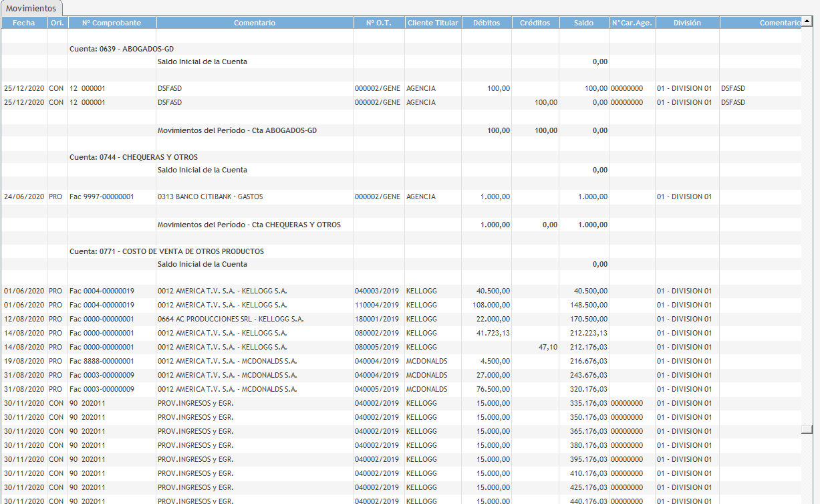Click the Ori. column header
The image size is (820, 504).
(57, 23)
